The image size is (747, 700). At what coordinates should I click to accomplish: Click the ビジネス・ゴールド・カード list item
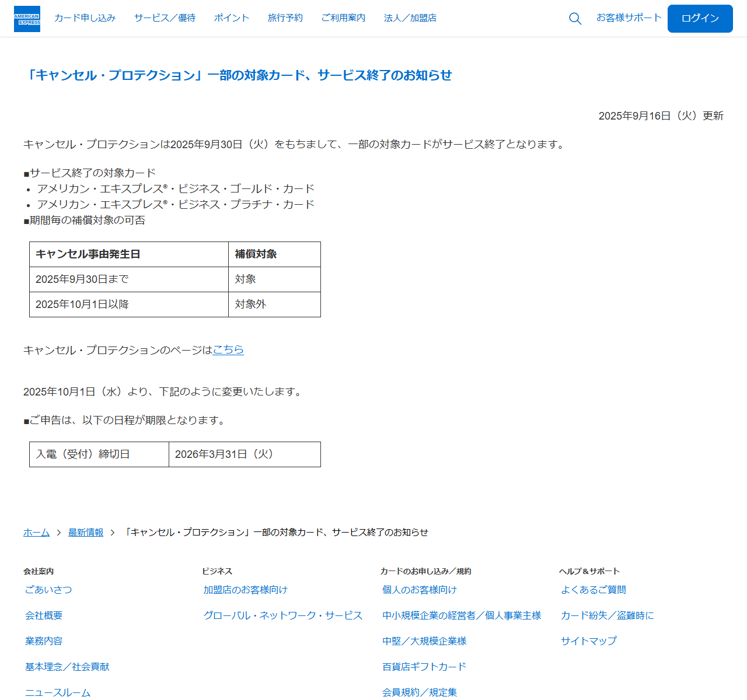[x=176, y=189]
